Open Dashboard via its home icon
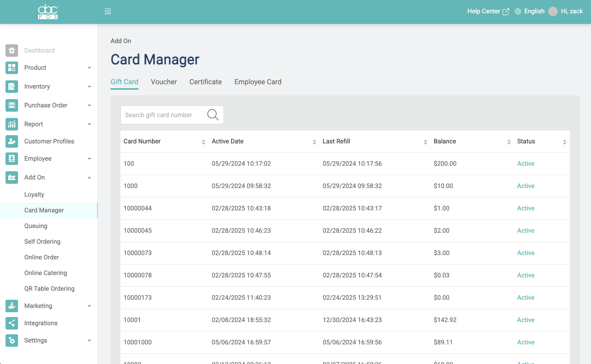591x364 pixels. (12, 51)
